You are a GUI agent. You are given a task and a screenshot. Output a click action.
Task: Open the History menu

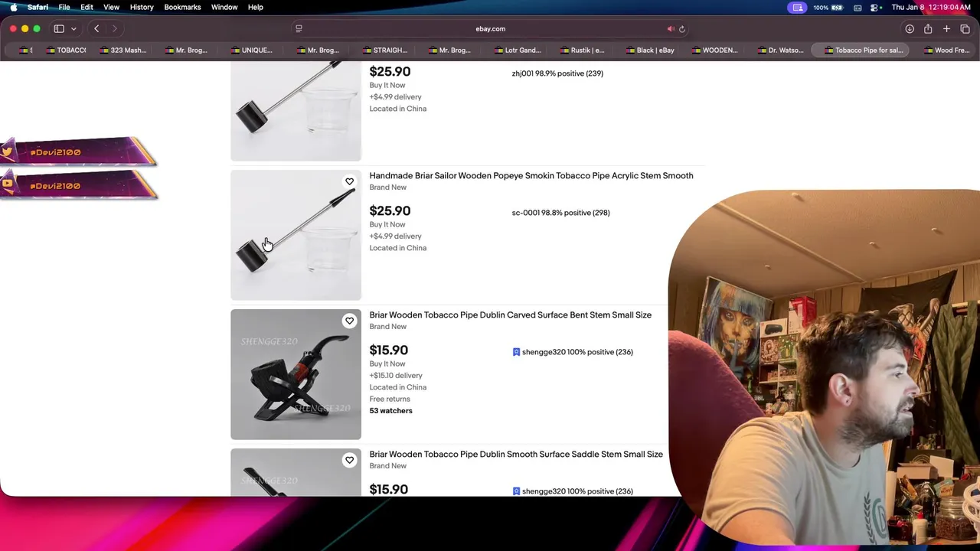142,8
